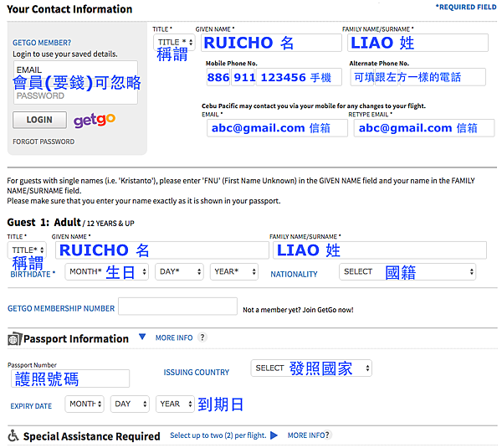The width and height of the screenshot is (502, 448).
Task: Click the contact GIVEN NAME field
Action: pyautogui.click(x=271, y=43)
